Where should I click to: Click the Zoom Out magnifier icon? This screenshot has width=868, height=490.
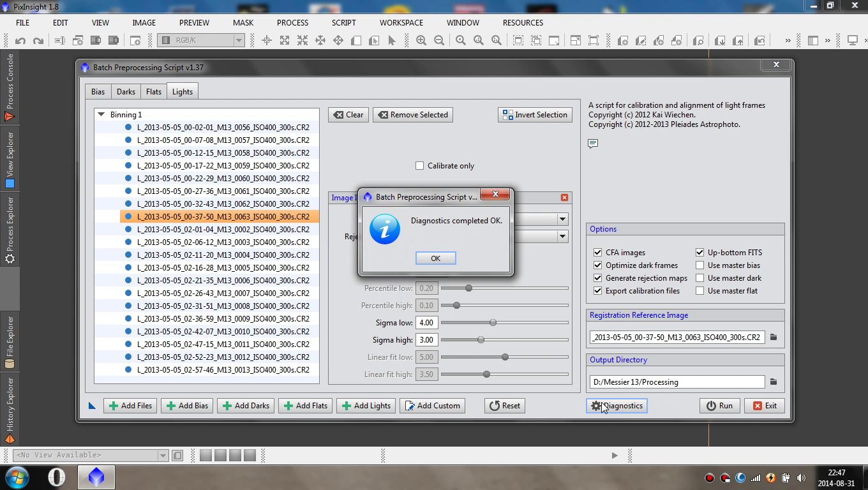(x=439, y=40)
